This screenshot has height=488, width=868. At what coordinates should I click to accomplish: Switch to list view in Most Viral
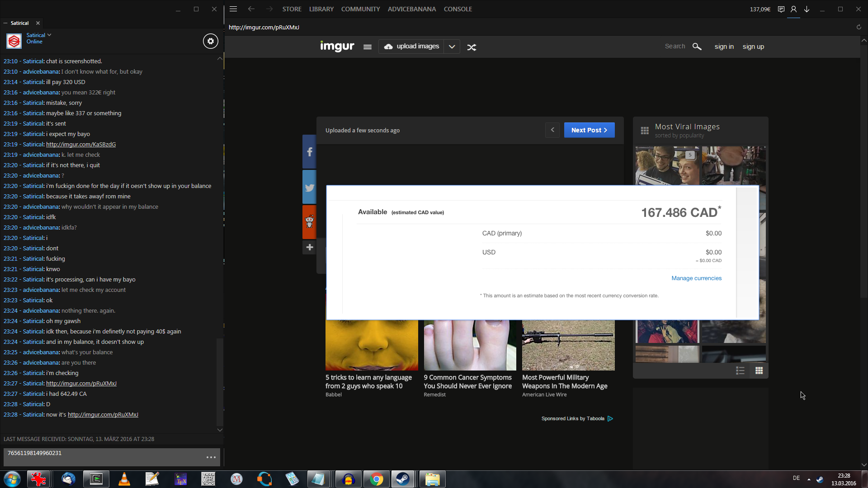740,371
